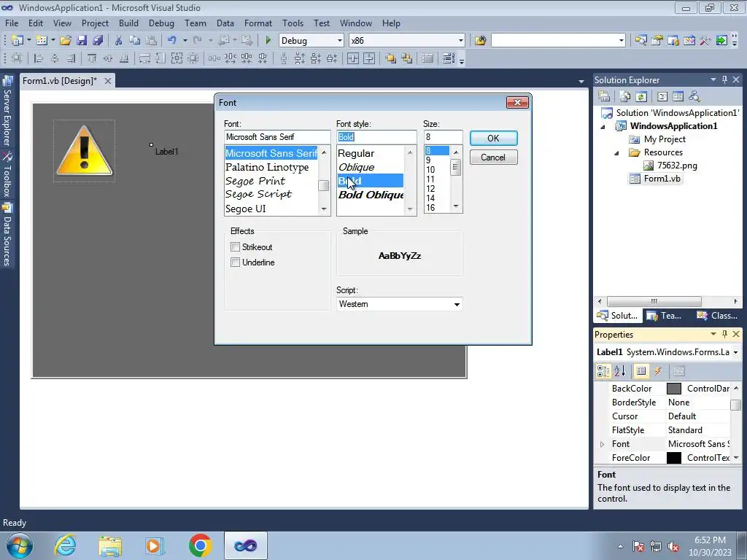Show the Properties list button

[x=641, y=371]
